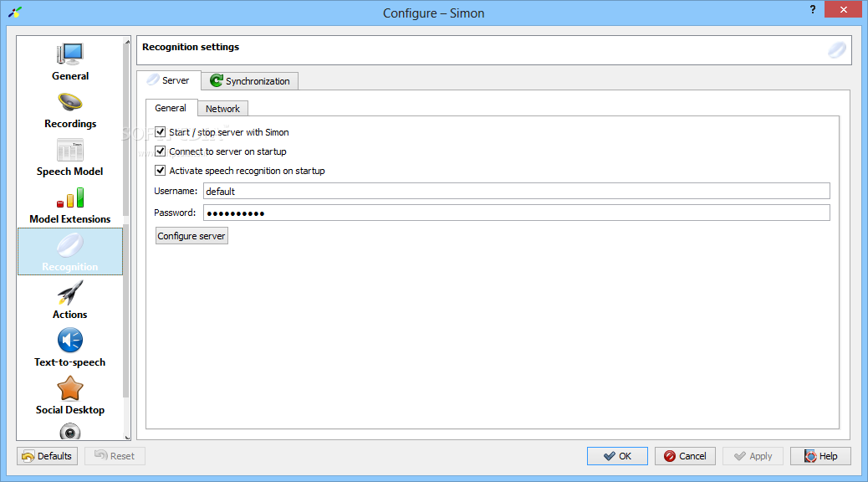Click the Cancel button
The width and height of the screenshot is (868, 482).
685,456
